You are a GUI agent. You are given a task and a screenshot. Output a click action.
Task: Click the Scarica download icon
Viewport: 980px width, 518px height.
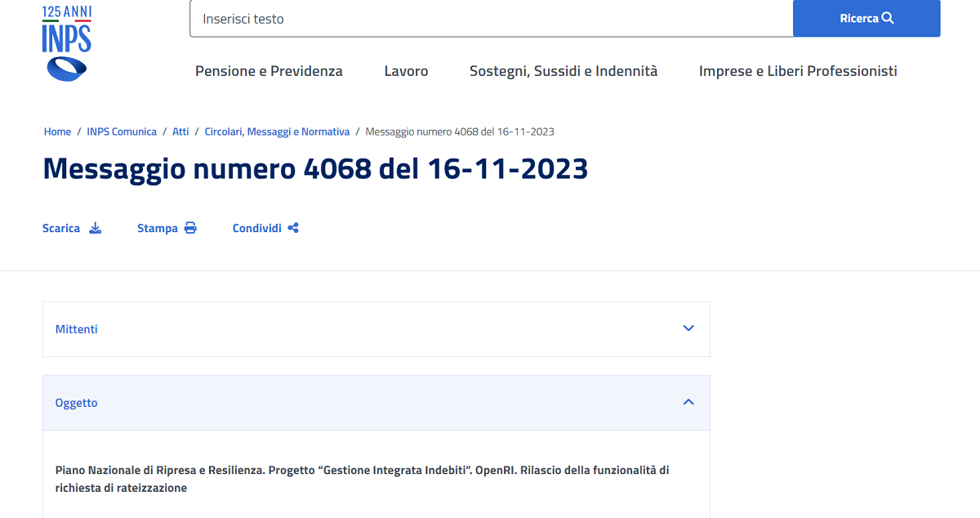coord(95,228)
